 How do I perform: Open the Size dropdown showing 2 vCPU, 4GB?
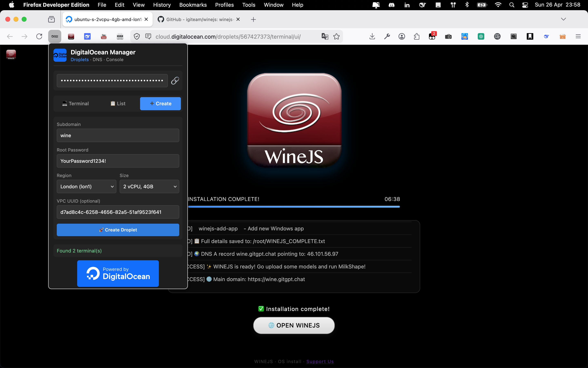[x=149, y=186]
